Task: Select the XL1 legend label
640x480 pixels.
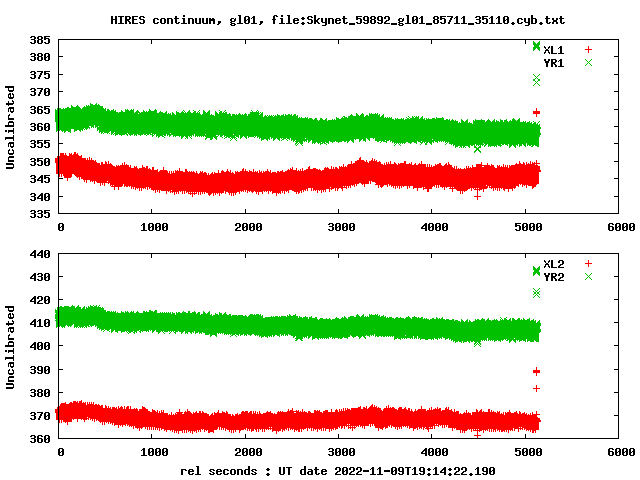Action: pos(553,50)
